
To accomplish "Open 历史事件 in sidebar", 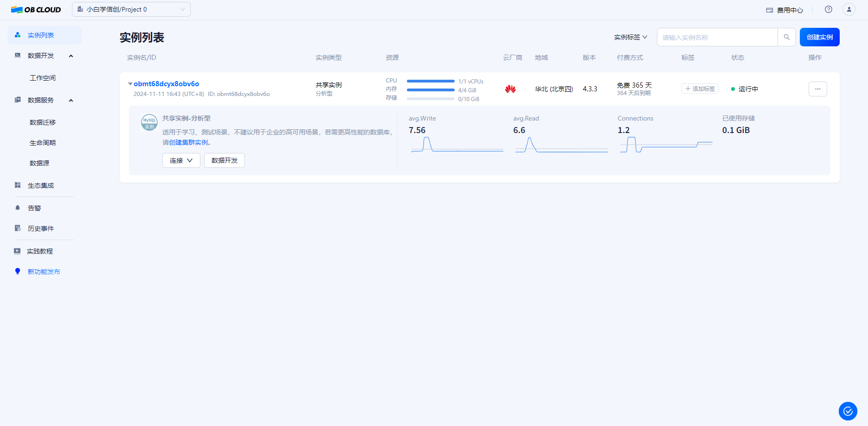I will (x=41, y=229).
